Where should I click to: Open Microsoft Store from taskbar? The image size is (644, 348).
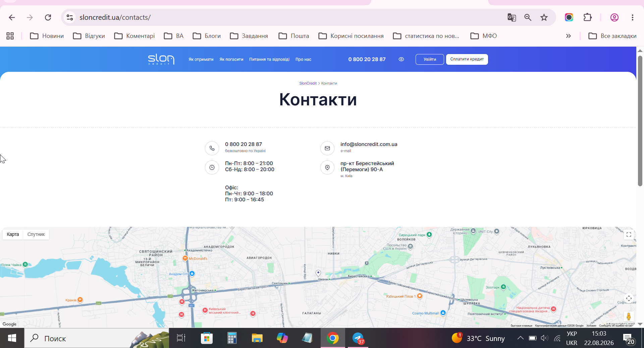coord(207,338)
